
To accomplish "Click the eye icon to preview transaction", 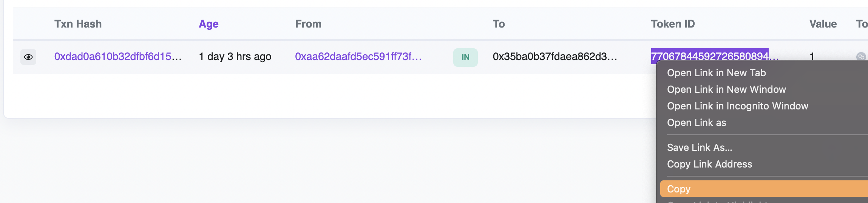I will pyautogui.click(x=28, y=57).
